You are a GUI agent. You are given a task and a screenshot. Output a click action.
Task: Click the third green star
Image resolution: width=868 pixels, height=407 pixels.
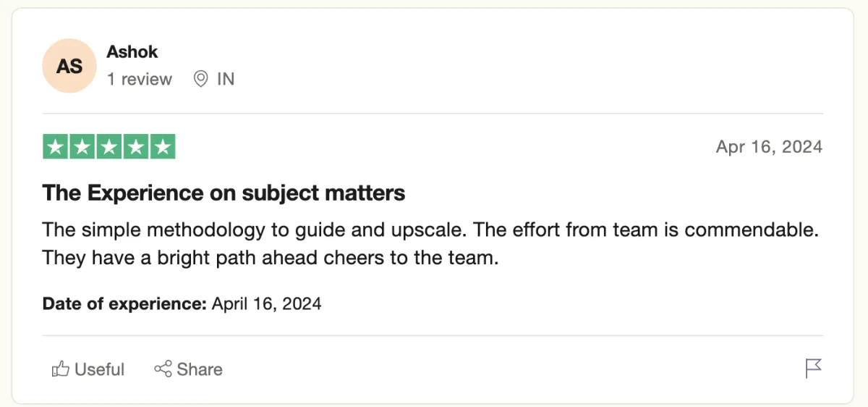[109, 147]
